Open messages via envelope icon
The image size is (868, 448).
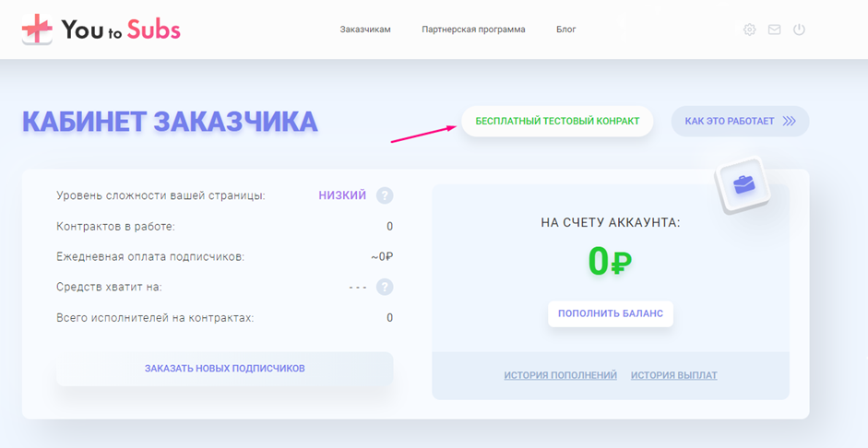[x=774, y=29]
